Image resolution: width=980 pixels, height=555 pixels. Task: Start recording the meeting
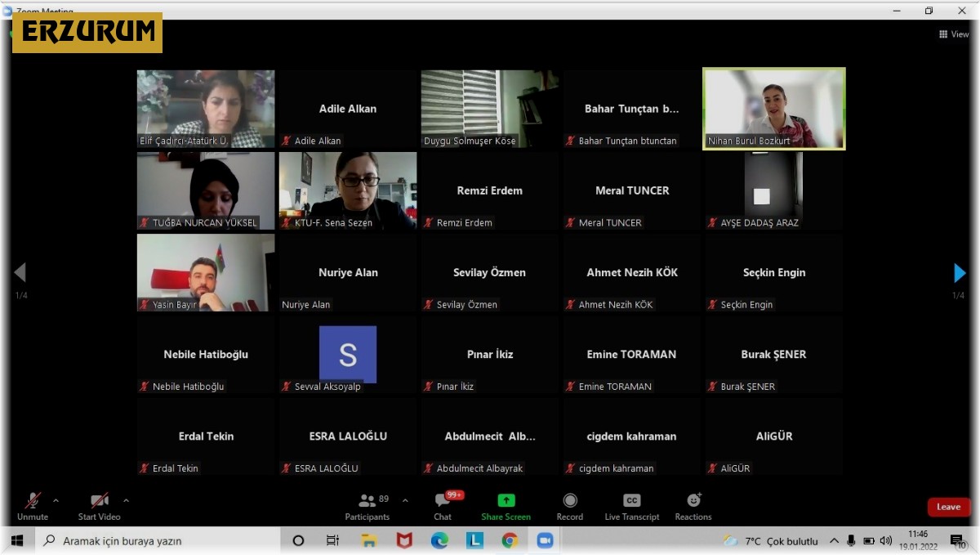click(x=569, y=506)
